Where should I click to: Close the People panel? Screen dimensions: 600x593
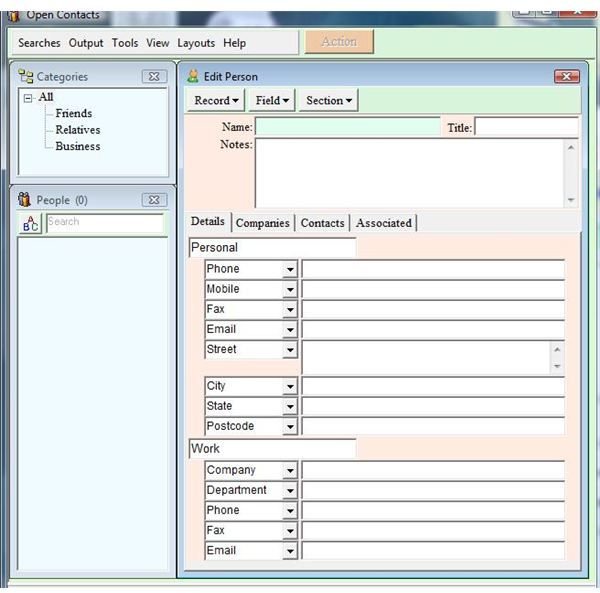click(x=154, y=200)
